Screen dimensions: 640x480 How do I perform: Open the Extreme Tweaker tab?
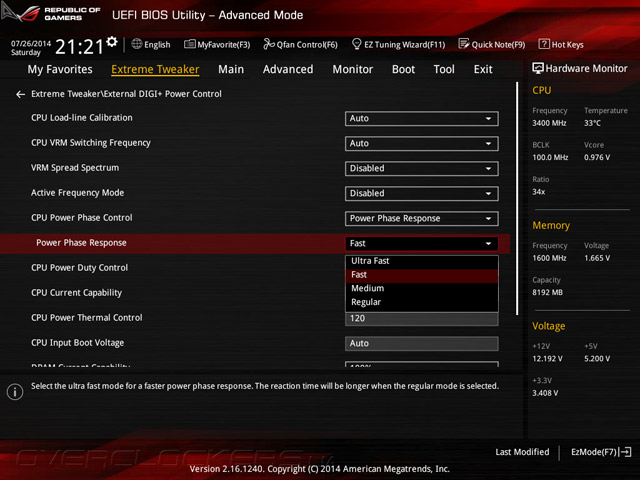coord(155,69)
